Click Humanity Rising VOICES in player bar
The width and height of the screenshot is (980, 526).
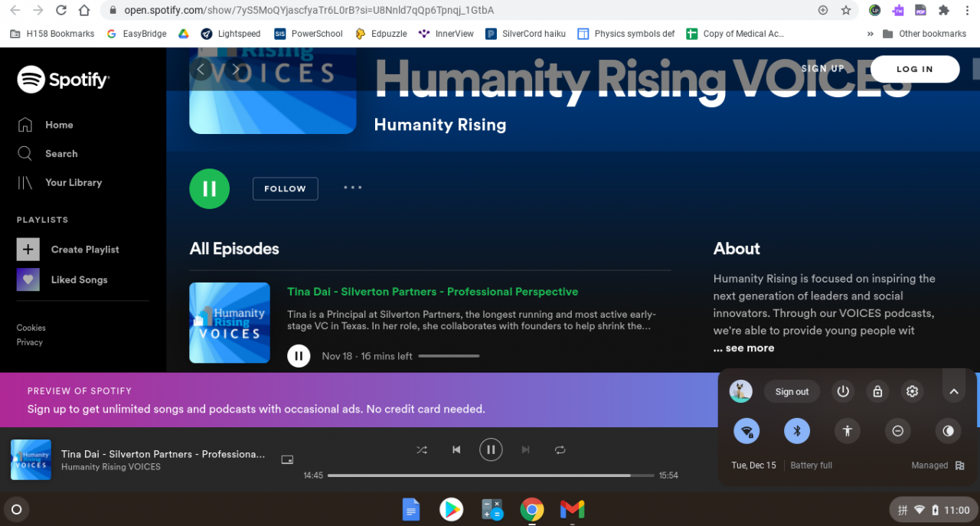coord(111,467)
